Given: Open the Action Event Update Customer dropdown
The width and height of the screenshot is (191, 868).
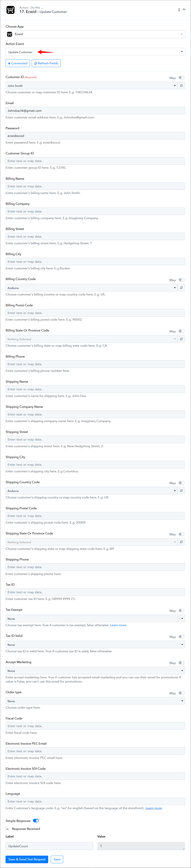Looking at the screenshot, I should point(95,52).
